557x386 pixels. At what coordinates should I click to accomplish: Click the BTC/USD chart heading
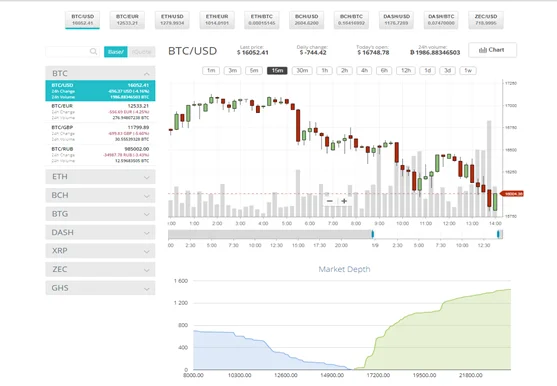point(193,51)
